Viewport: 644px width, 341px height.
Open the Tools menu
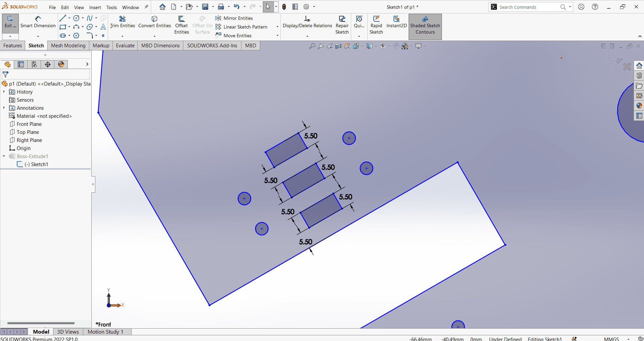tap(111, 7)
